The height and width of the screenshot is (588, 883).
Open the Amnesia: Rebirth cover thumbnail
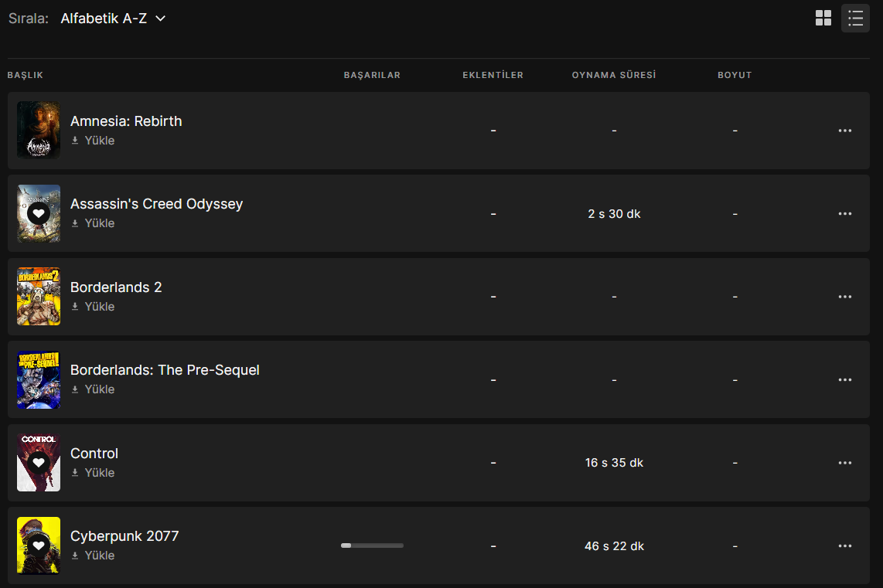39,130
